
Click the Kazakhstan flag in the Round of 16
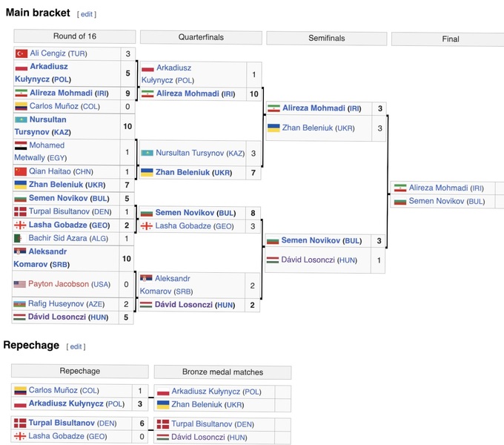[x=21, y=119]
